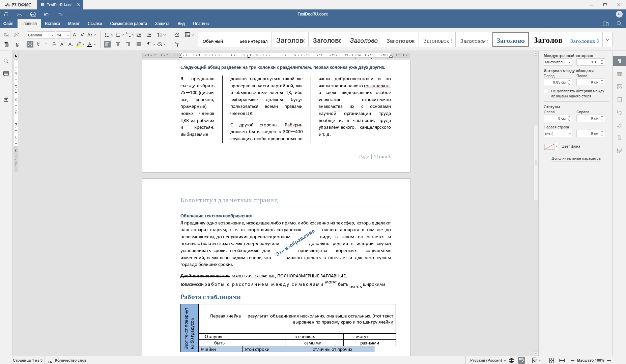This screenshot has width=626, height=364.
Task: Open the Множитель line spacing dropdown
Action: coord(558,62)
